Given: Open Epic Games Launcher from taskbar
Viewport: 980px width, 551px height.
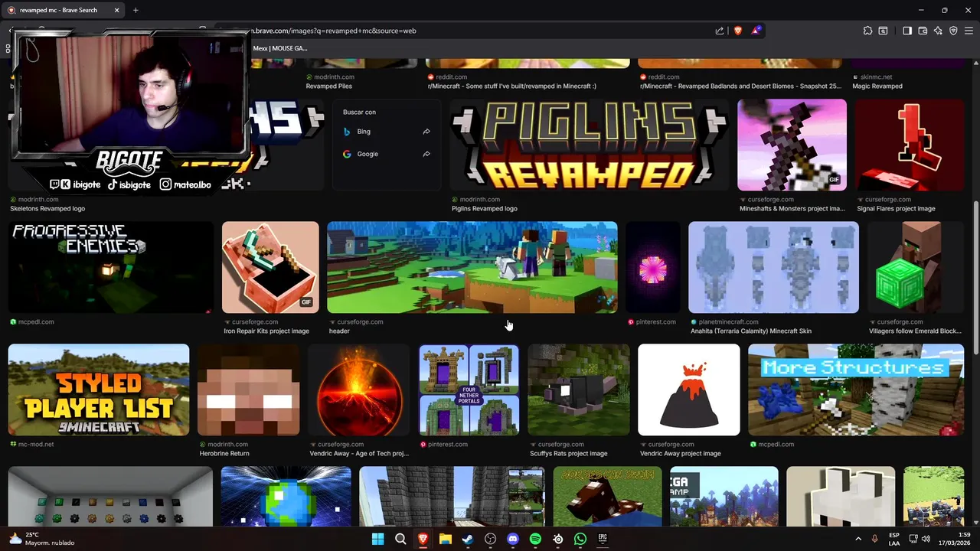Looking at the screenshot, I should click(603, 539).
